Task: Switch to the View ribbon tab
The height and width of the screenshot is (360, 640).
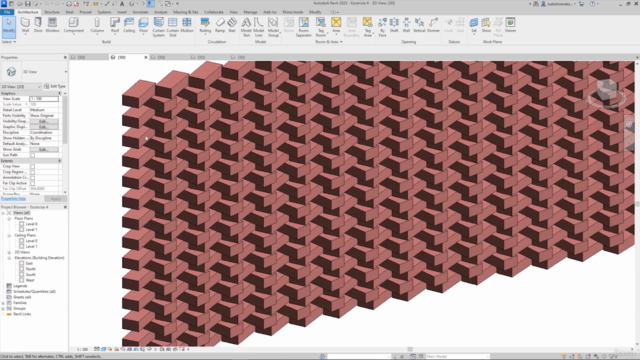Action: click(x=233, y=12)
